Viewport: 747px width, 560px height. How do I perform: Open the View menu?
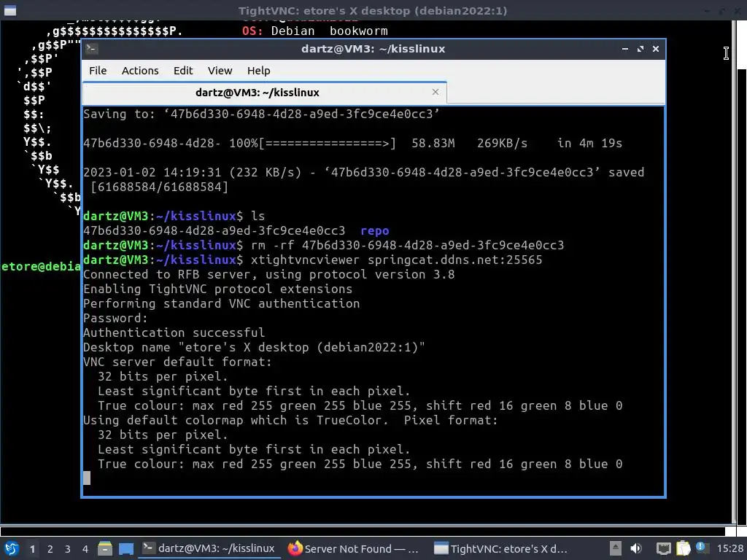(220, 71)
